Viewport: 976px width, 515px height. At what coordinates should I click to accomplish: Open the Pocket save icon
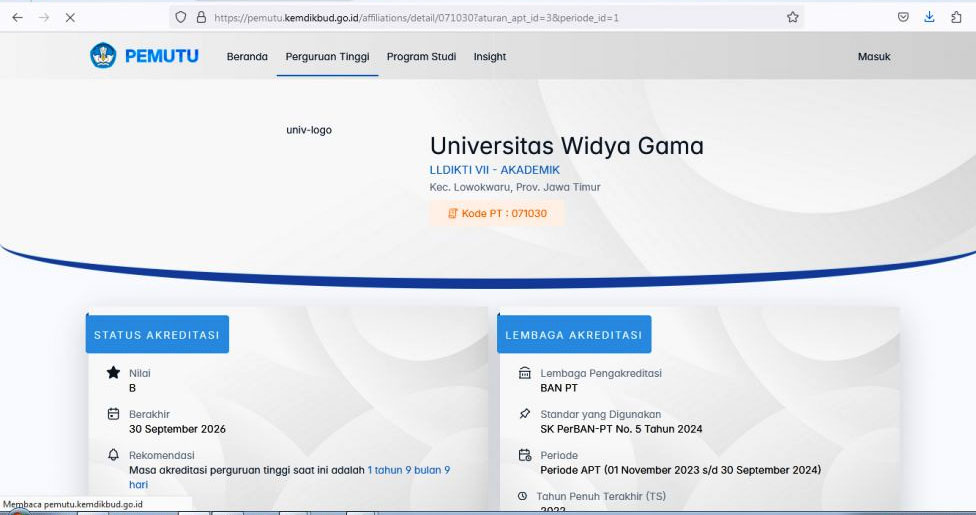coord(903,17)
